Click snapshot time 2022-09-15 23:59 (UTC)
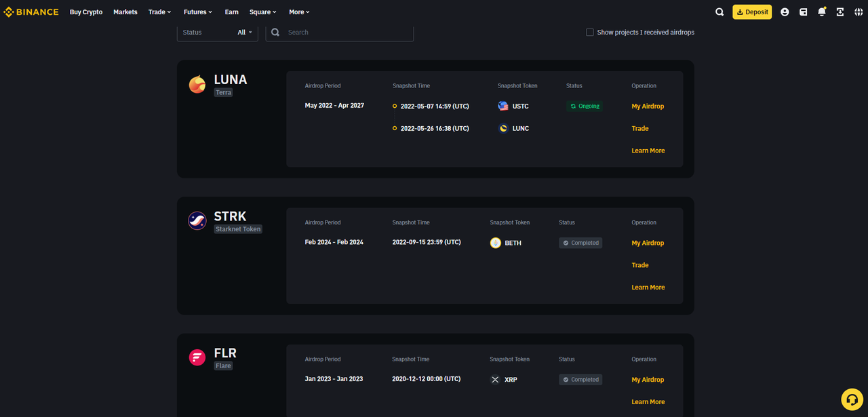868x417 pixels. point(427,242)
